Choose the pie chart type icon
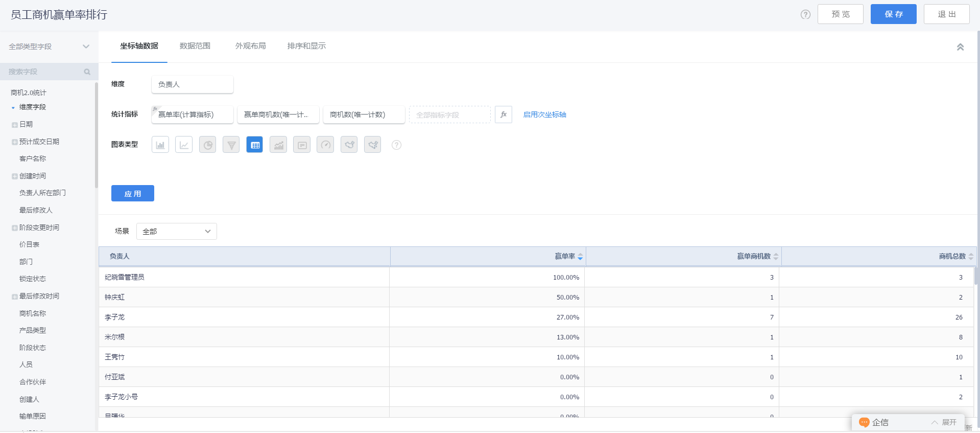Screen dimensions: 980x433 coord(207,145)
